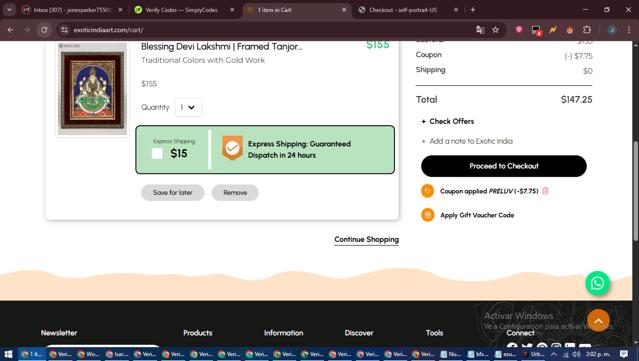Viewport: 639px width, 361px height.
Task: Click the Save for later button
Action: [172, 192]
